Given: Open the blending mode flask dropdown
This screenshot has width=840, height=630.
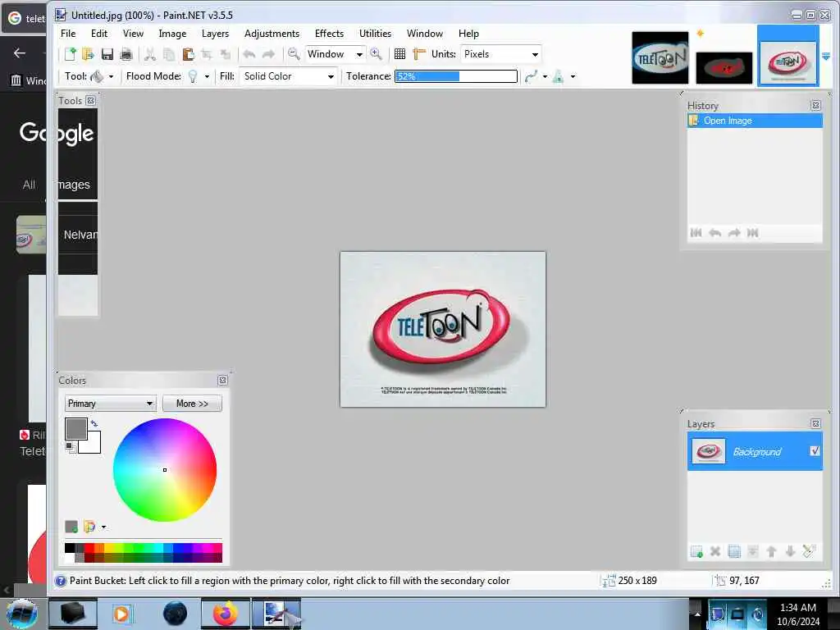Looking at the screenshot, I should 573,76.
